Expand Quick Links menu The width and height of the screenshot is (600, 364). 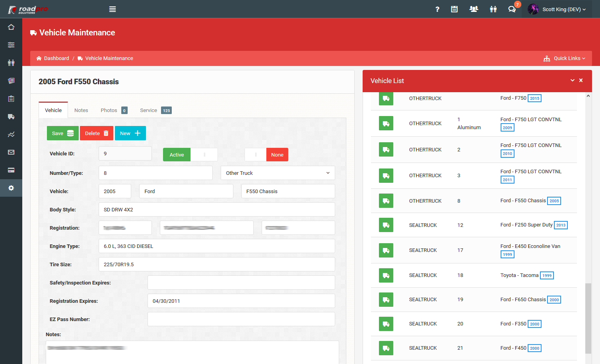coord(564,58)
